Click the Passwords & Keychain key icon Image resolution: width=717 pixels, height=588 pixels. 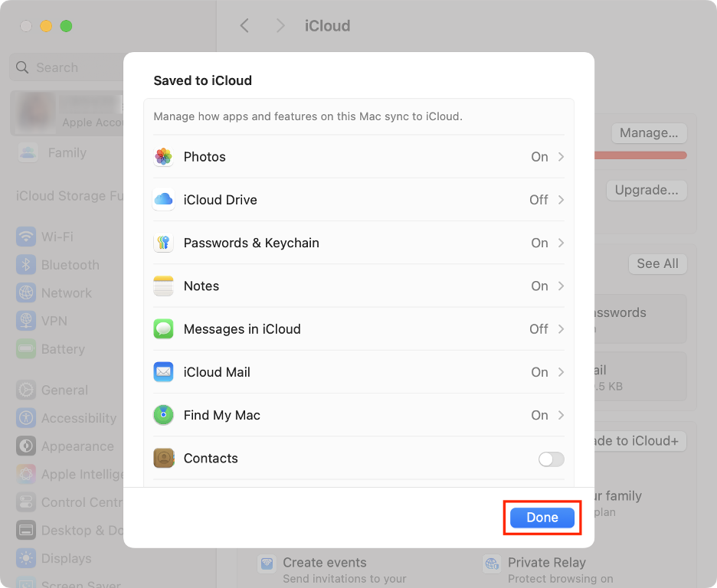(163, 243)
